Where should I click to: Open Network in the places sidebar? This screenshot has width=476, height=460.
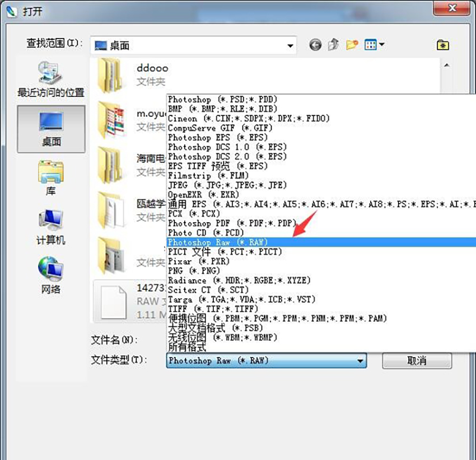[51, 275]
